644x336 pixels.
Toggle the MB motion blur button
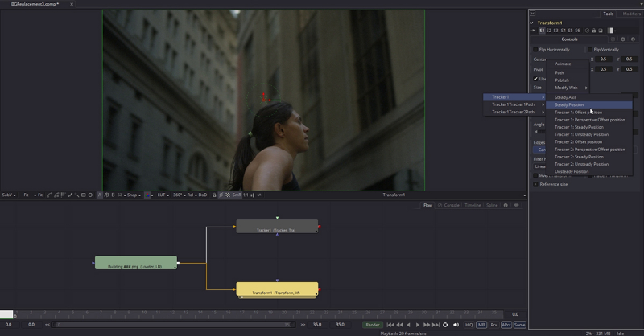[x=481, y=325]
